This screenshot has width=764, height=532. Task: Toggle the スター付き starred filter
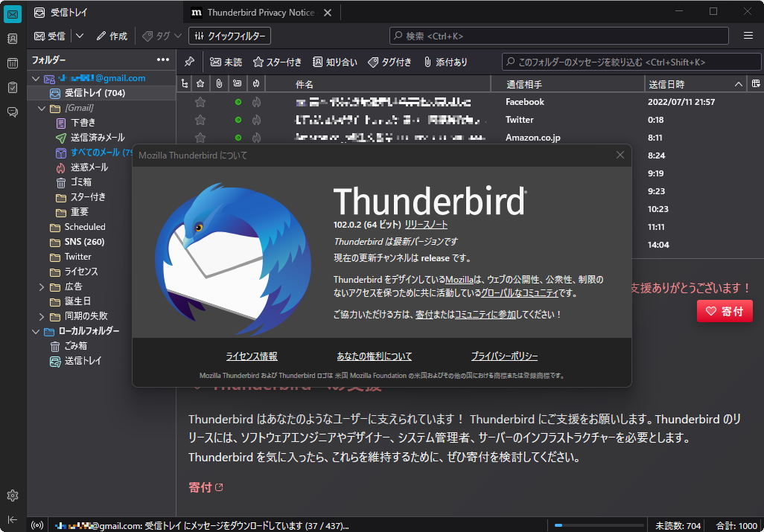277,63
